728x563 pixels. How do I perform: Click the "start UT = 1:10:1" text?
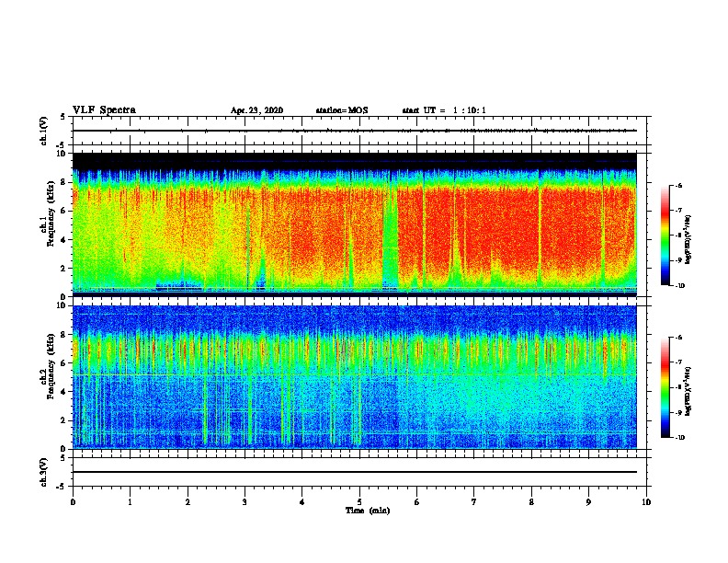(444, 110)
